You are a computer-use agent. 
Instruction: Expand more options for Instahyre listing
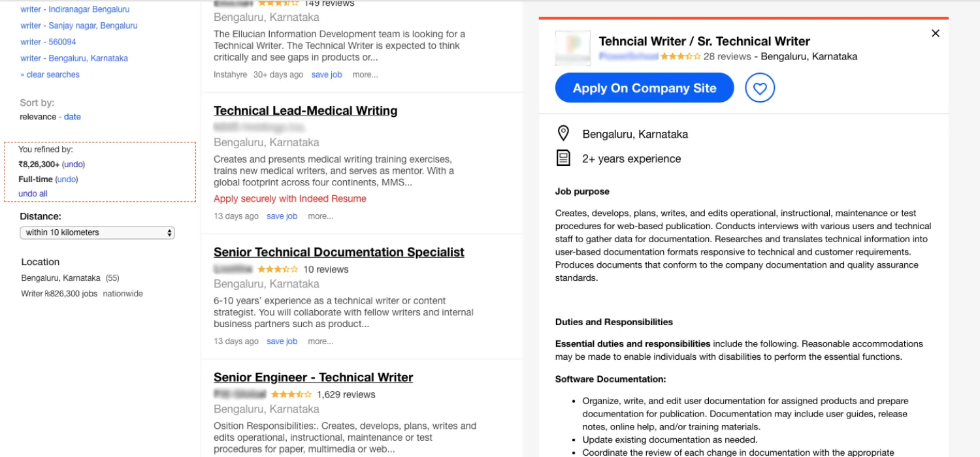click(365, 74)
